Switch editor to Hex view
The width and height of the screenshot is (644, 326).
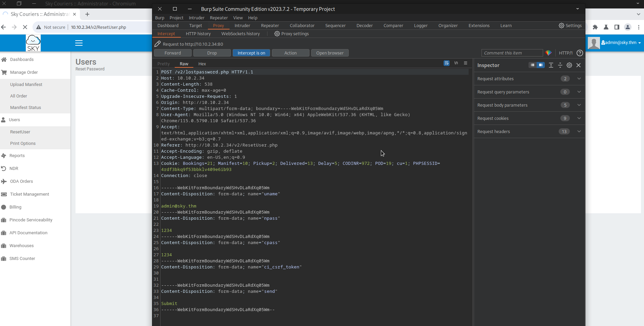tap(202, 64)
